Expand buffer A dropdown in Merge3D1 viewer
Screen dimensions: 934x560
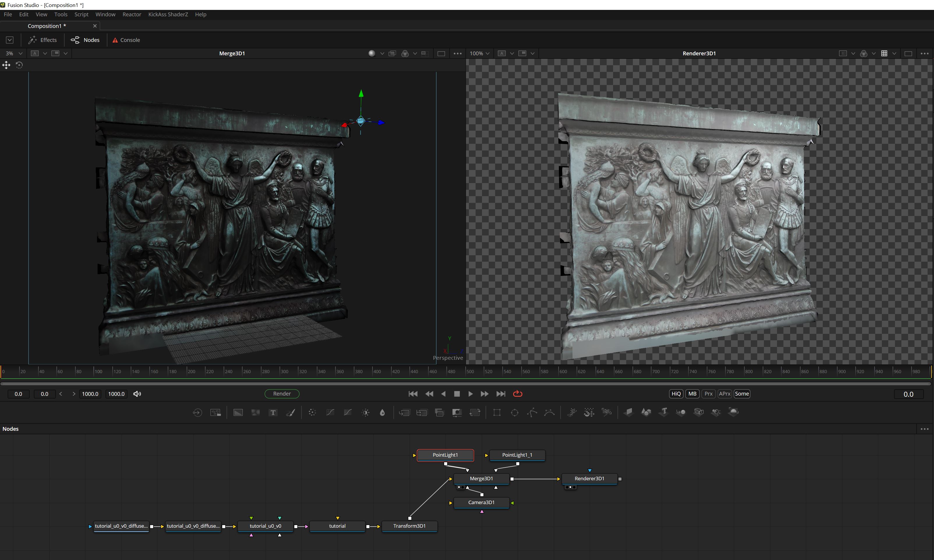(45, 54)
